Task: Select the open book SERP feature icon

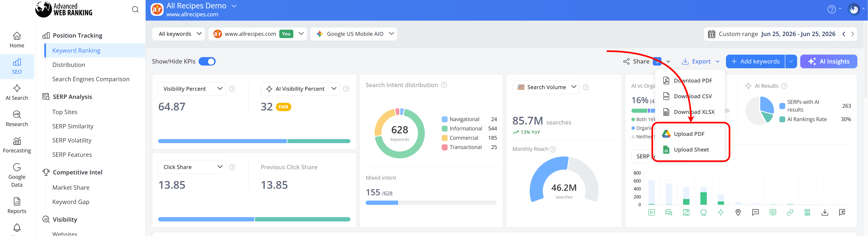Action: pos(773,212)
